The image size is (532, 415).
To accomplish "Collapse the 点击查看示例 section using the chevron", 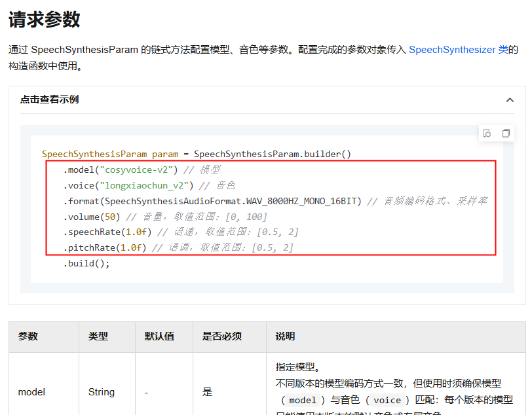I will tap(510, 100).
